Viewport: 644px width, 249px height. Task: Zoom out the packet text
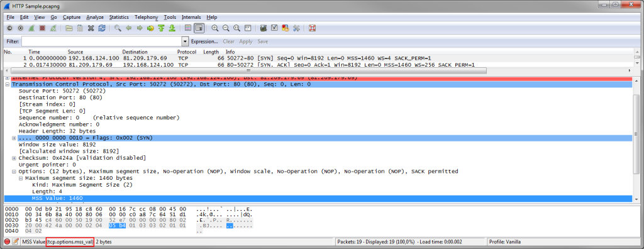point(226,28)
